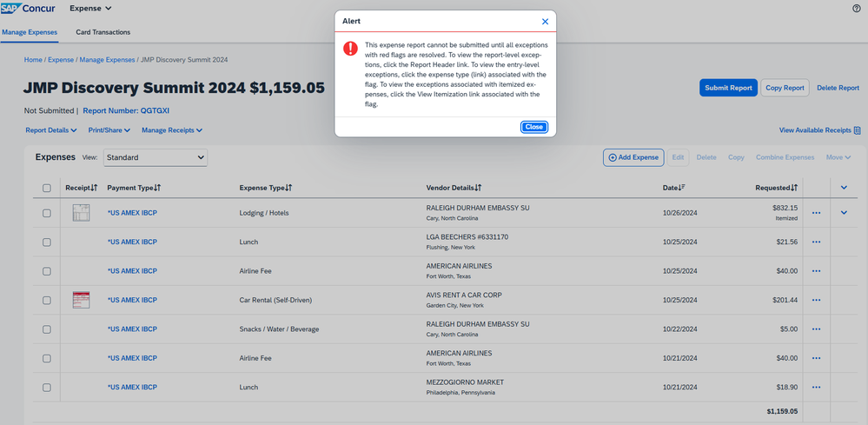Sort by the Receipt column header

click(x=82, y=188)
